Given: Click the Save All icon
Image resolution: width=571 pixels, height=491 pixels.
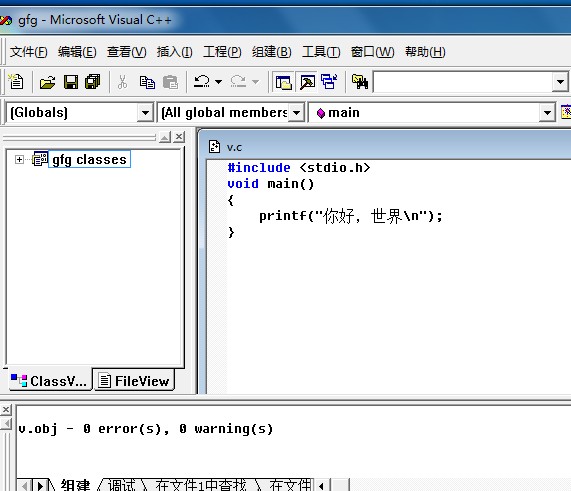Looking at the screenshot, I should coord(92,82).
